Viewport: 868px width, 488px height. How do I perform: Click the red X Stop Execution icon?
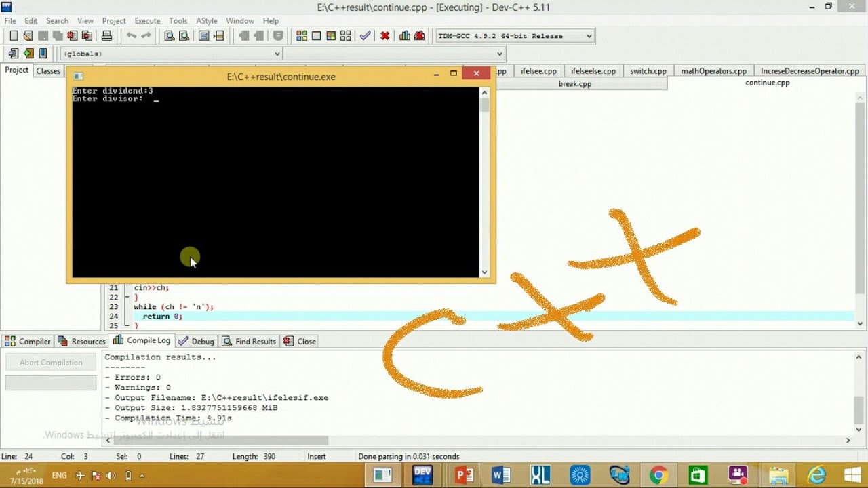coord(385,36)
